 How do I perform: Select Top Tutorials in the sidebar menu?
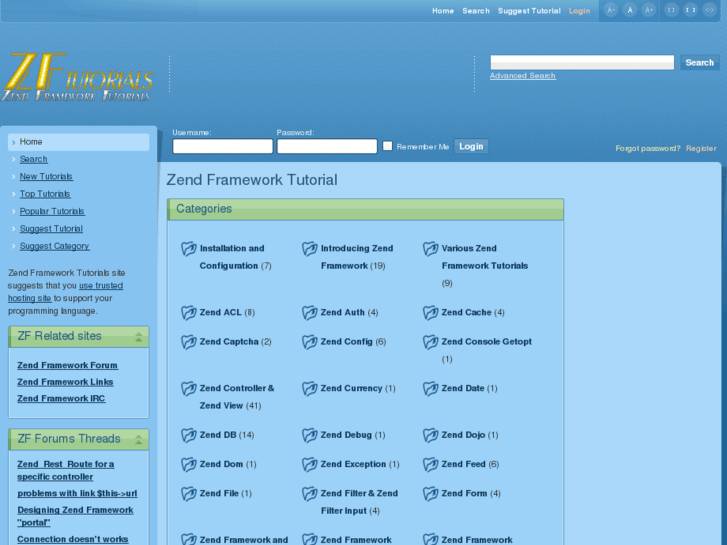point(45,194)
